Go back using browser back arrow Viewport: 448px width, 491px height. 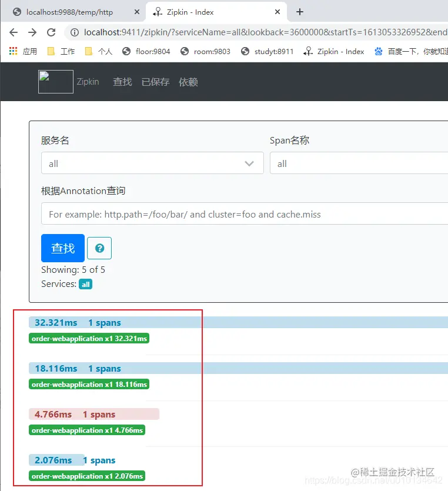(14, 32)
